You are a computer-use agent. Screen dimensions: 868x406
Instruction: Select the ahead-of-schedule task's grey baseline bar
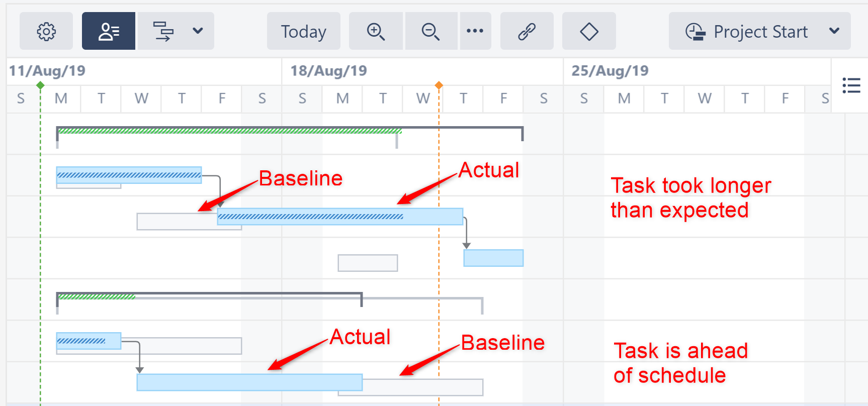pos(422,387)
